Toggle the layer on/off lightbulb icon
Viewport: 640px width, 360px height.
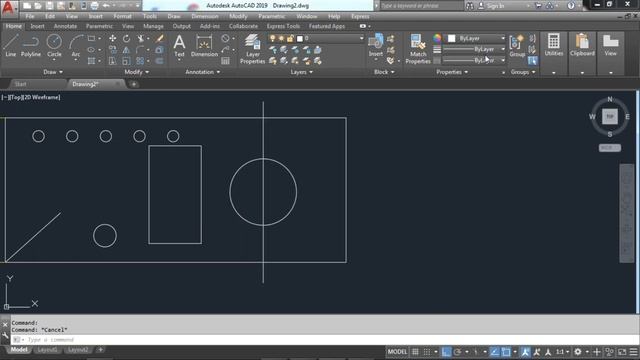[x=273, y=38]
